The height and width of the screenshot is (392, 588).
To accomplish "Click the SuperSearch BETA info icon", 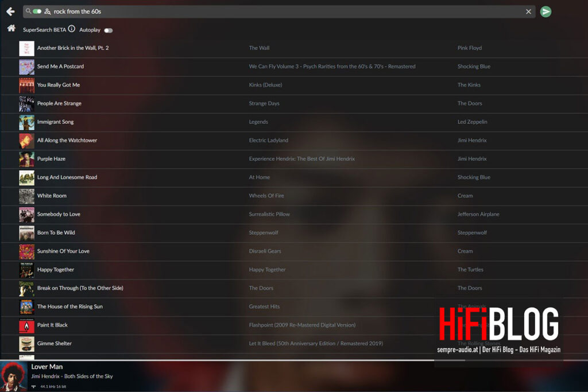I will click(x=72, y=28).
